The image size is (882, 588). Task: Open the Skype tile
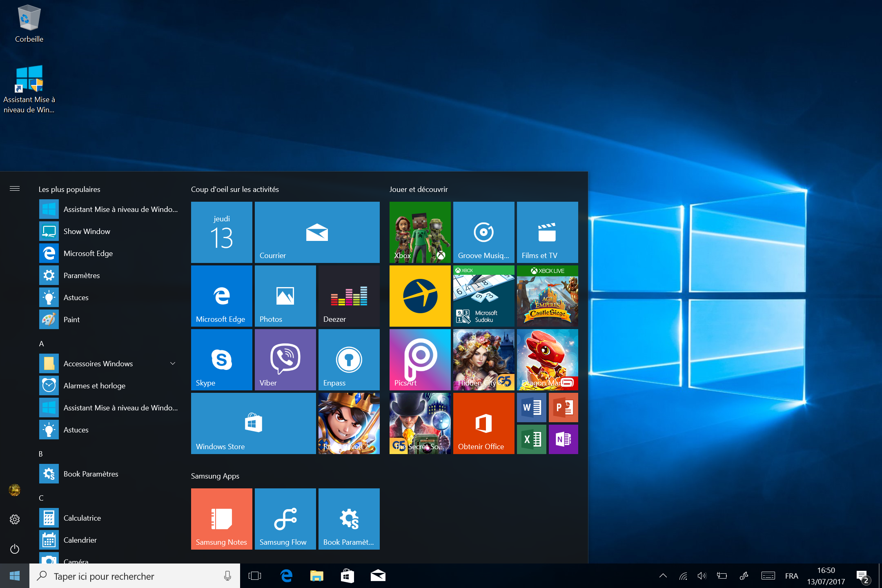pos(221,359)
